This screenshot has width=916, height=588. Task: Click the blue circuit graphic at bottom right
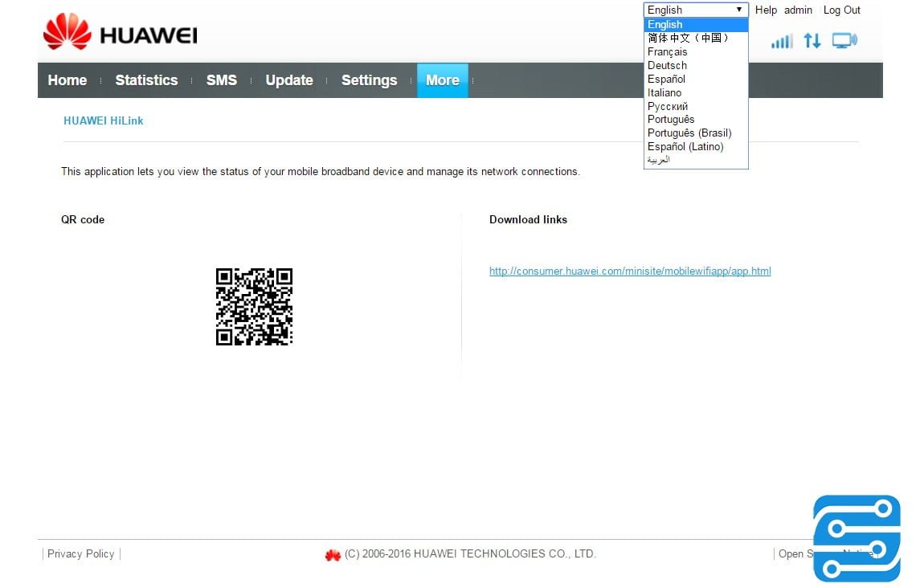coord(857,538)
